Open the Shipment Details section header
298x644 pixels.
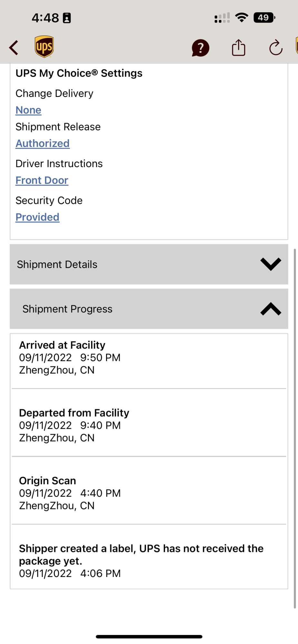tap(149, 264)
